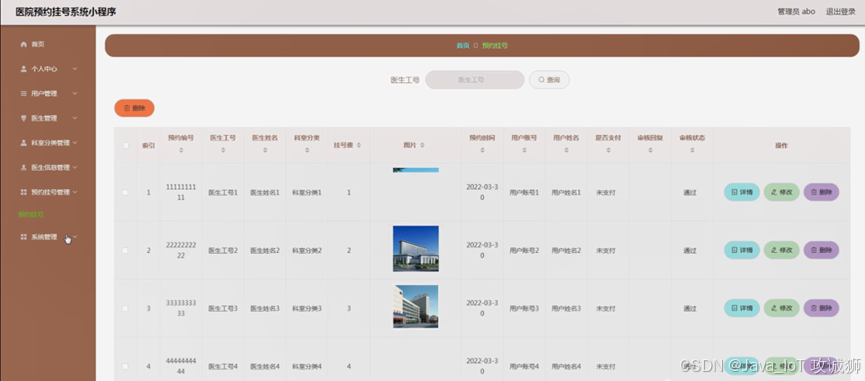This screenshot has width=865, height=381.
Task: Collapse the 预约挂号管理 sidebar chevron
Action: point(75,192)
